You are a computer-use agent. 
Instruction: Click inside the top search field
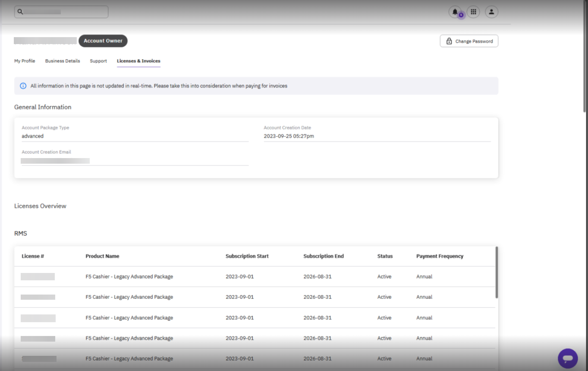pos(61,12)
